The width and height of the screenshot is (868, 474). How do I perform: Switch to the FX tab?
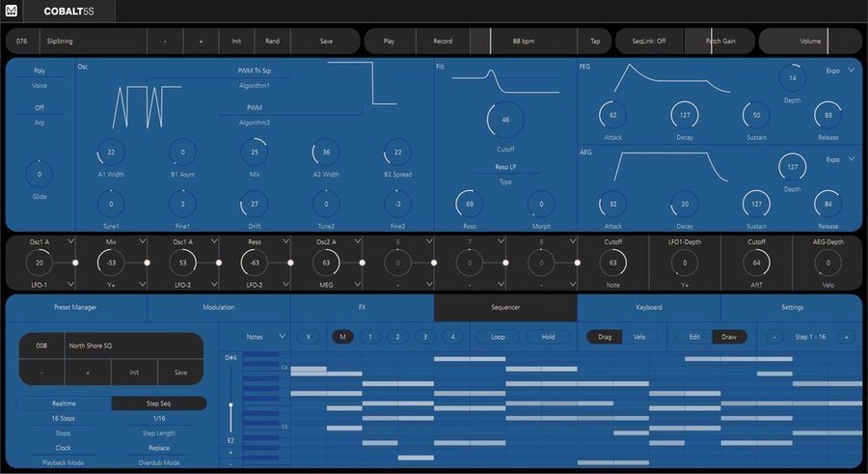coord(362,308)
